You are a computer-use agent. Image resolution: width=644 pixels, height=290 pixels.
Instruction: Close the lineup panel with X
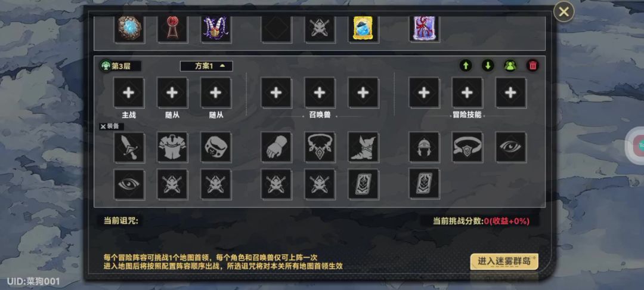[563, 12]
